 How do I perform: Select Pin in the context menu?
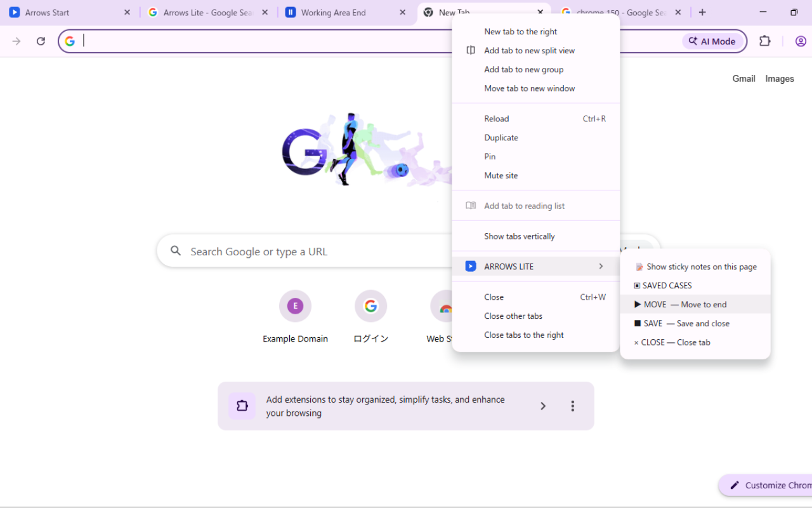point(535,156)
